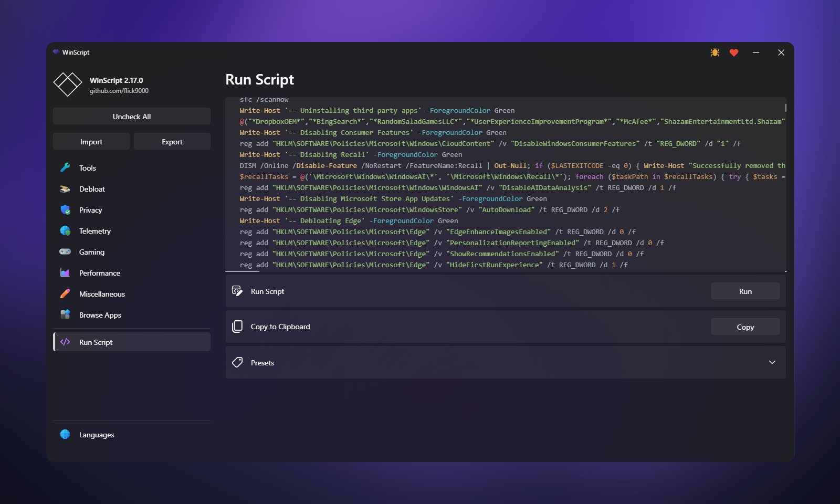Screen dimensions: 840x504
Task: Select the Gaming menu item
Action: (132, 252)
